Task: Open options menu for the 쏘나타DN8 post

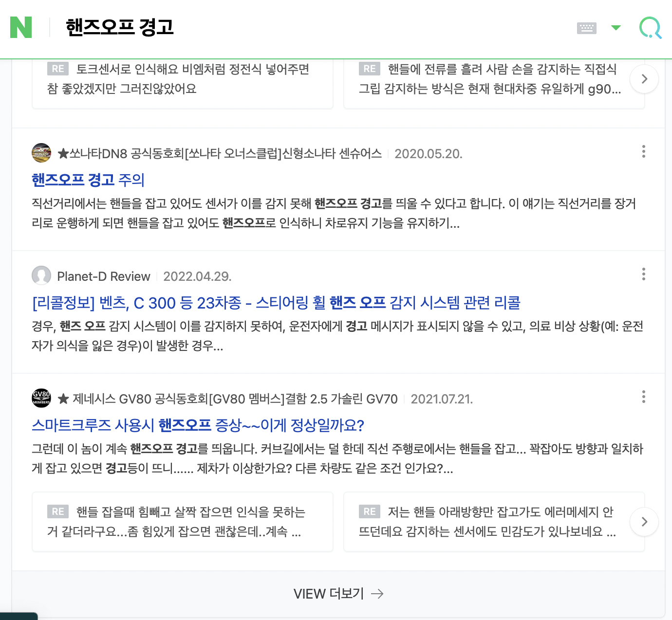Action: [644, 151]
